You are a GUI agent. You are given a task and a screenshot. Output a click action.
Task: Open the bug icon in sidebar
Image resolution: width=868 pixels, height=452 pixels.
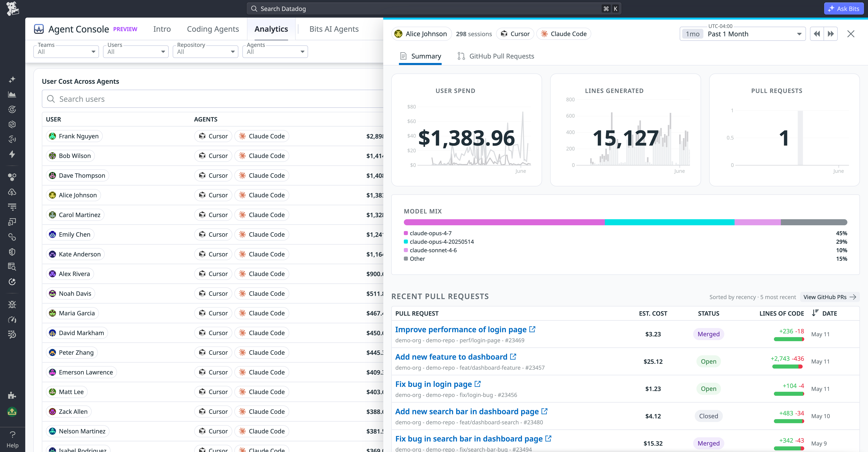click(12, 305)
